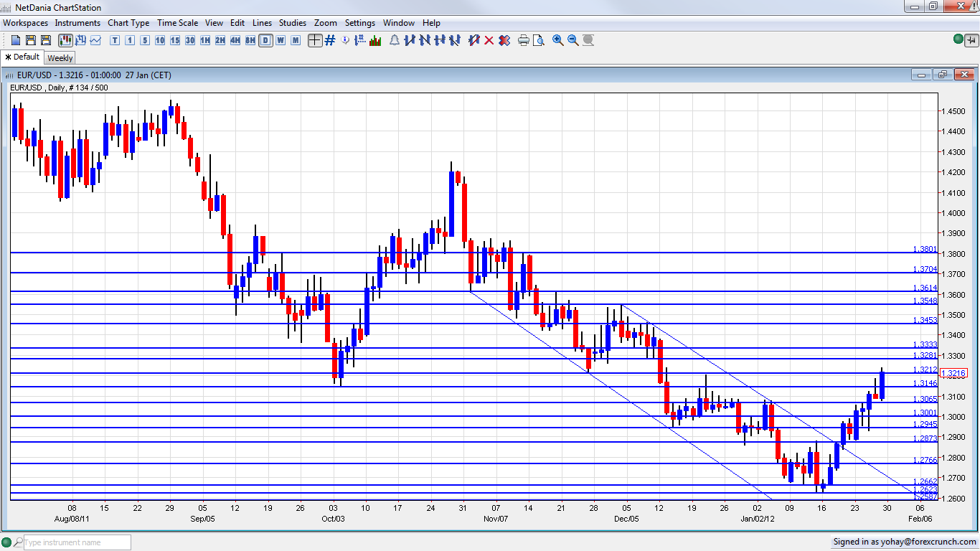This screenshot has height=551, width=980.
Task: Switch the chart to Weekly timeframe
Action: pyautogui.click(x=280, y=40)
